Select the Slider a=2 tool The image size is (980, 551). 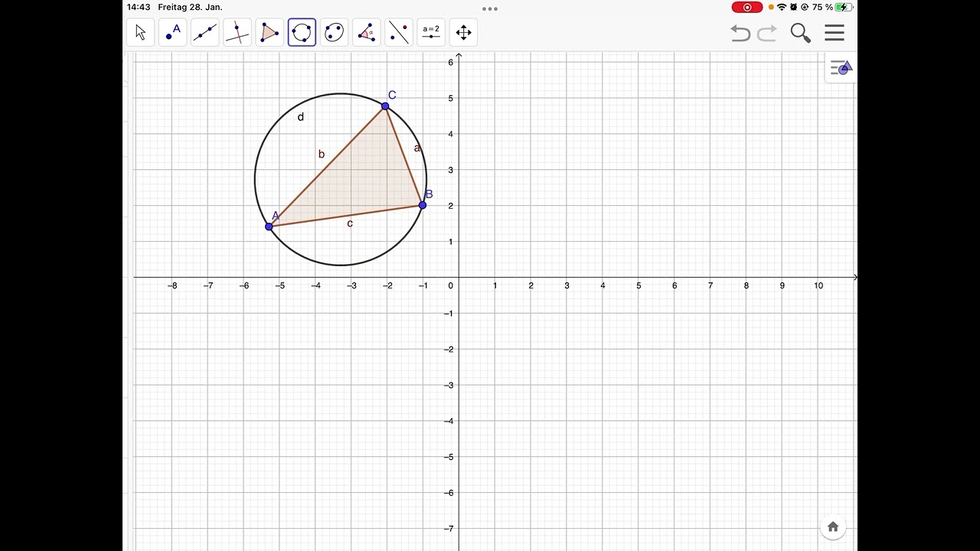pos(431,32)
